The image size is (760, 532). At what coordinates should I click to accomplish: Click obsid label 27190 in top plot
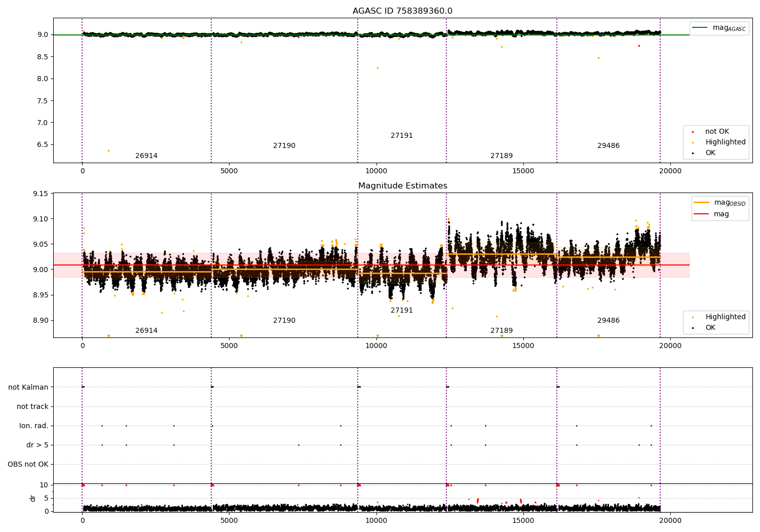tap(284, 146)
